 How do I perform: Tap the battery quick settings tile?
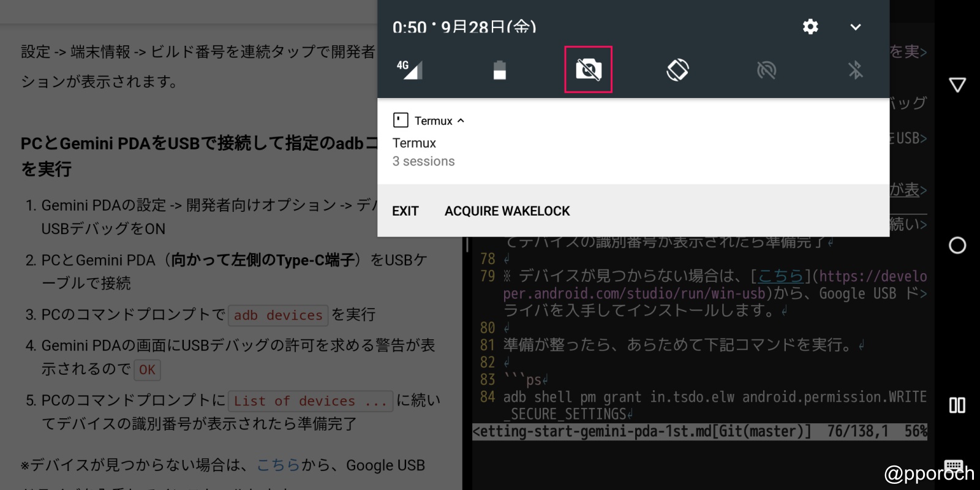tap(500, 70)
